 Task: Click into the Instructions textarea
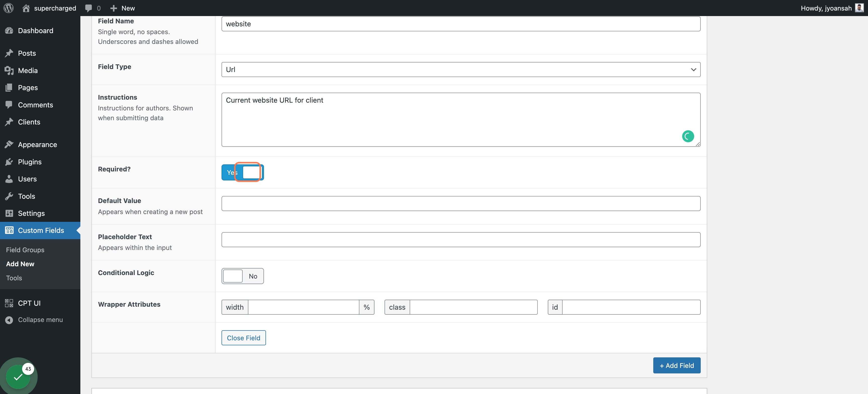[461, 119]
